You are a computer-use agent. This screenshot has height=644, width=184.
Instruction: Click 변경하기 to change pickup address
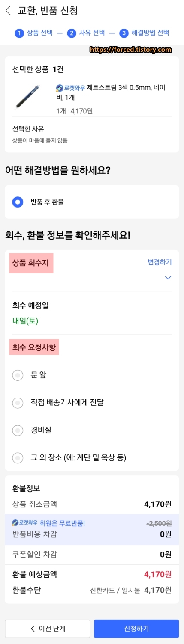pos(160,262)
